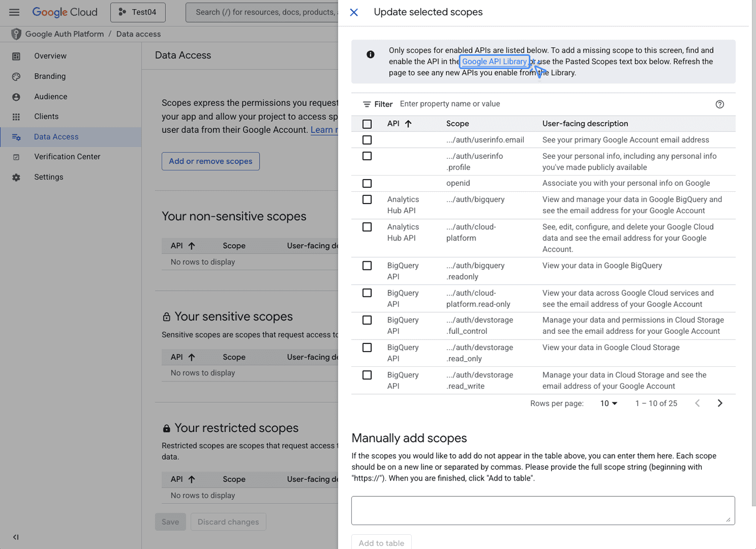Click the top search bar

pyautogui.click(x=262, y=12)
